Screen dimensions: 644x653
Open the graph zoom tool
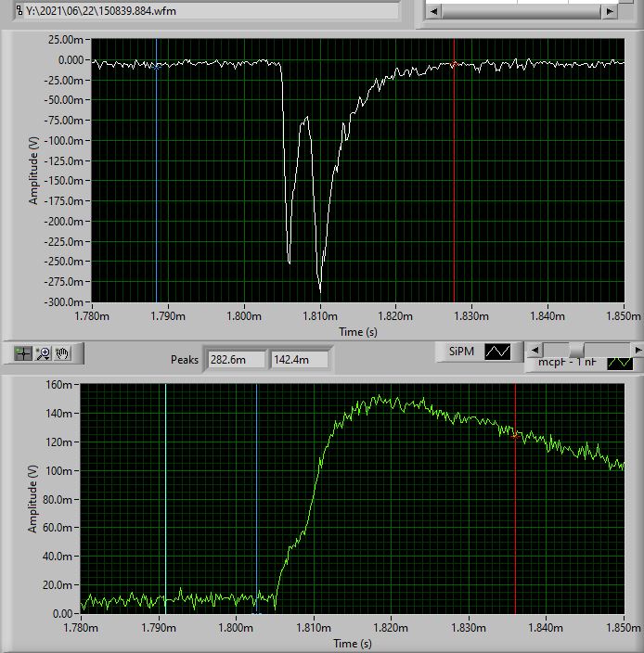tap(44, 353)
